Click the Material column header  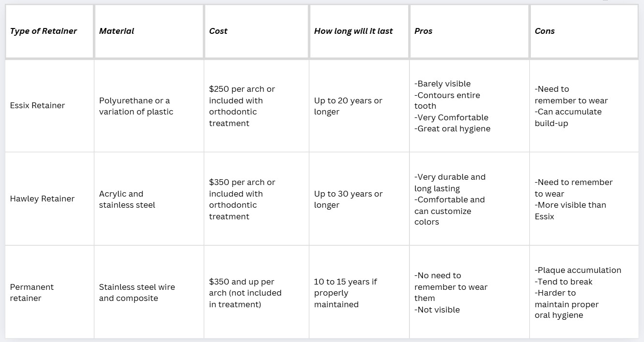tap(149, 31)
